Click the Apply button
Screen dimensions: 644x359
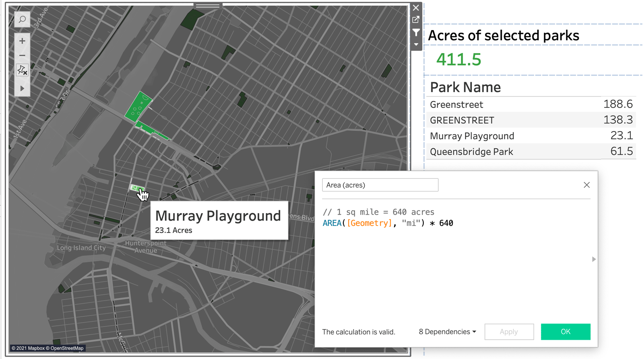(x=509, y=332)
